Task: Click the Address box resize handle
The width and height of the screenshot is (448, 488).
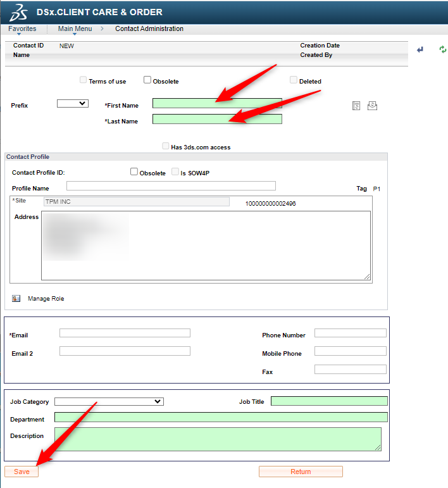Action: pyautogui.click(x=367, y=276)
